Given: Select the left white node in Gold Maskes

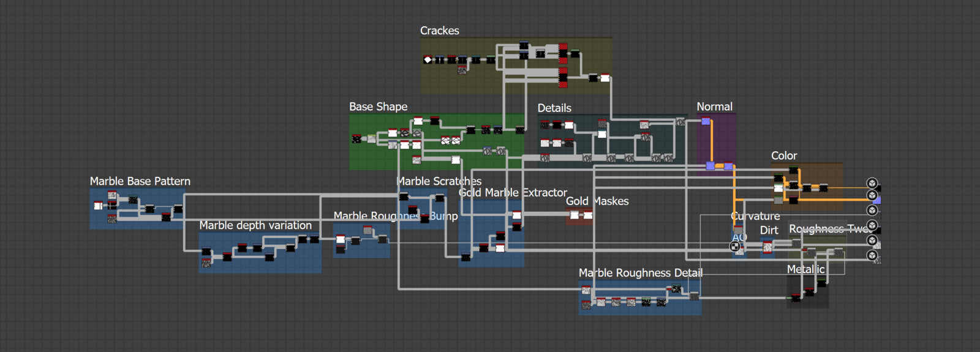Looking at the screenshot, I should click(575, 215).
